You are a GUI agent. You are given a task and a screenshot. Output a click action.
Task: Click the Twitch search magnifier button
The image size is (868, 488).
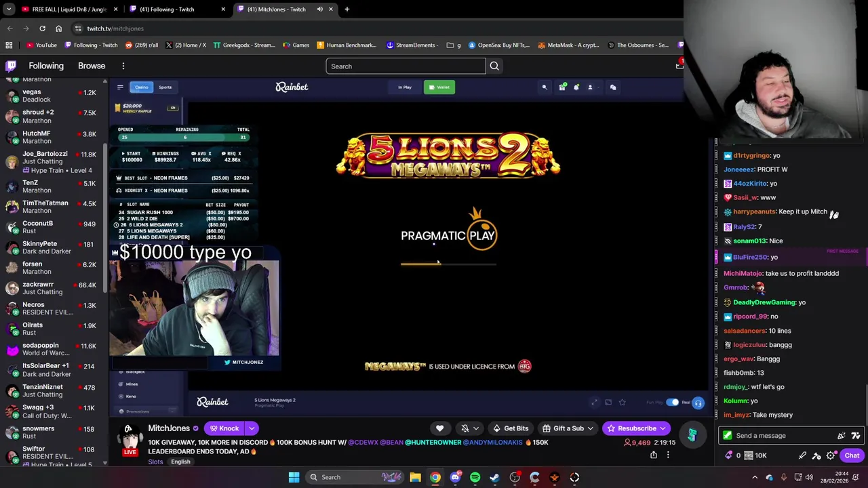pos(494,66)
